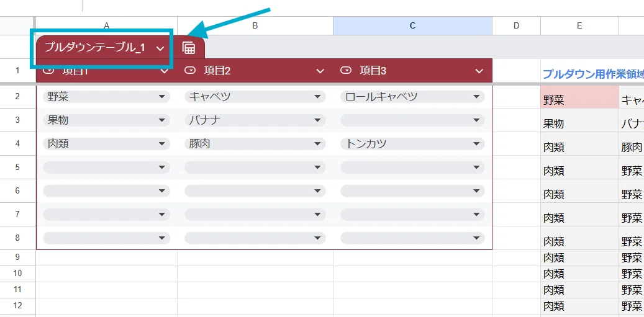Viewport: 644px width, 317px height.
Task: Open the empty dropdown chip in cell A7
Action: tap(106, 215)
